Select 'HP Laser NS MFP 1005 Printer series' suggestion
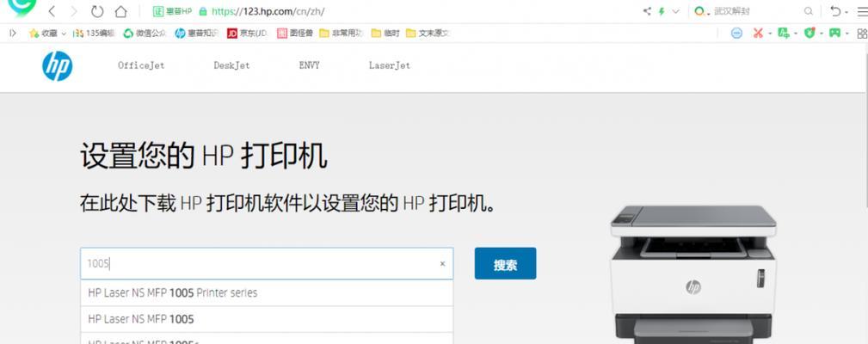Viewport: 868px width, 344px height. [267, 292]
